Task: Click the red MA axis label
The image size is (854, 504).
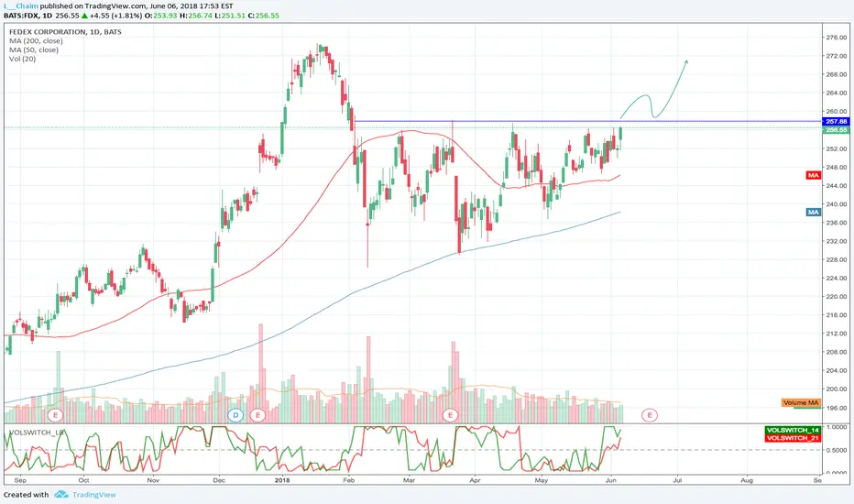Action: [x=813, y=175]
